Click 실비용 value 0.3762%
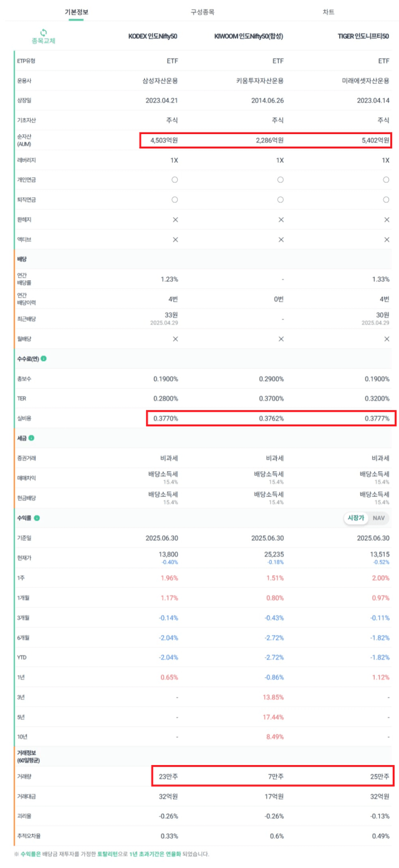 pos(272,419)
